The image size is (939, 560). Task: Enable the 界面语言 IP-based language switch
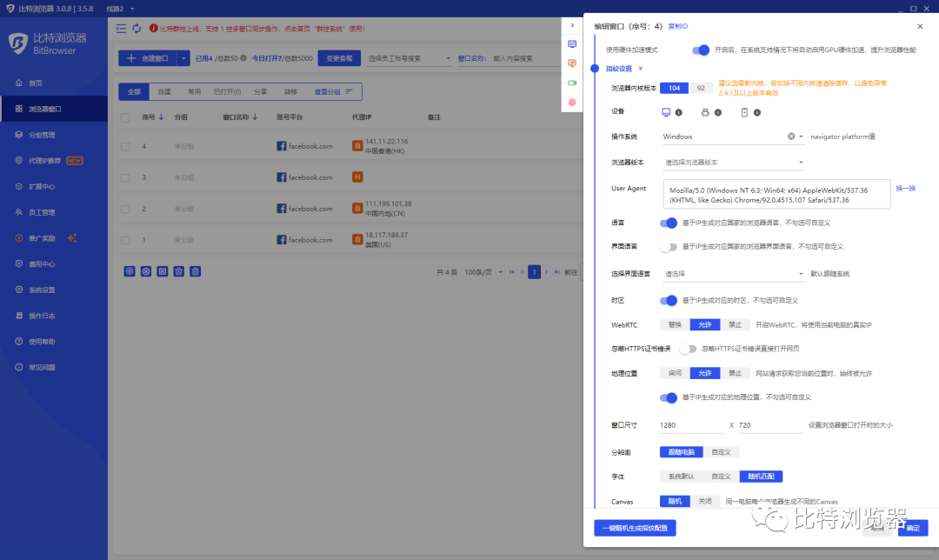tap(669, 247)
